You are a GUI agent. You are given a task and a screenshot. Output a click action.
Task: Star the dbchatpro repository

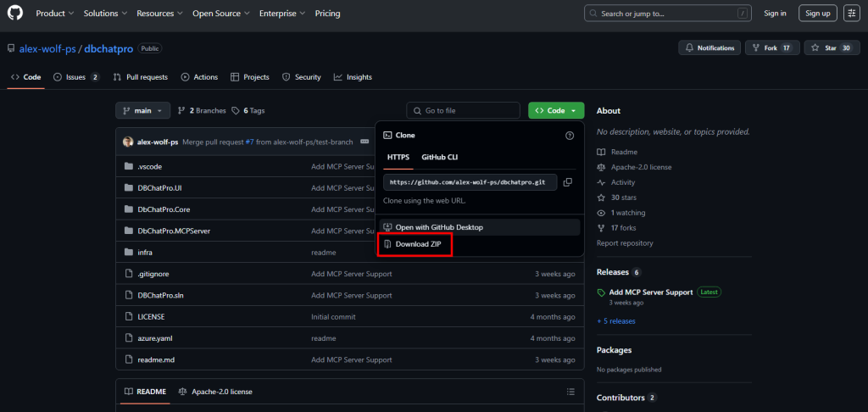pyautogui.click(x=832, y=48)
